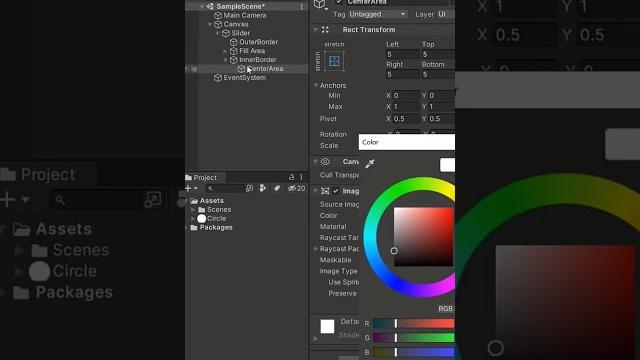The width and height of the screenshot is (640, 360).
Task: Click the eye icon beside Canvas Renderer
Action: [325, 162]
